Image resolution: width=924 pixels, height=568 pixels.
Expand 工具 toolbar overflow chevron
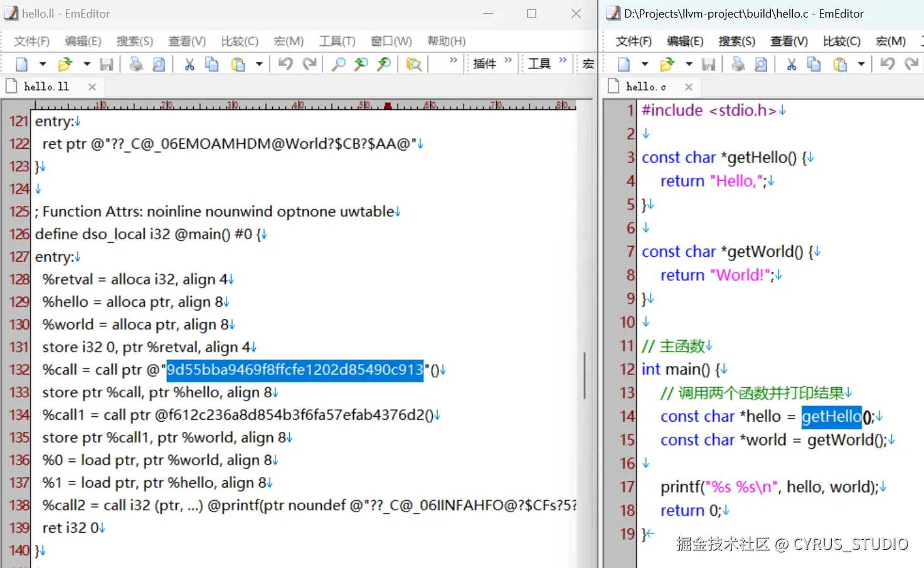click(x=563, y=60)
